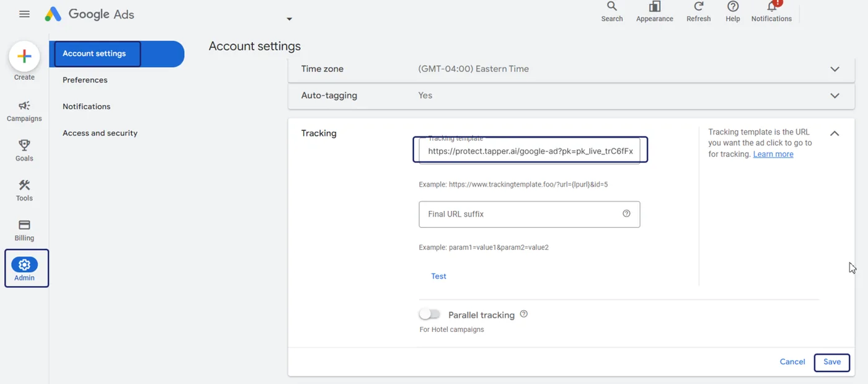The height and width of the screenshot is (384, 868).
Task: Open the Learn more link
Action: click(x=773, y=154)
